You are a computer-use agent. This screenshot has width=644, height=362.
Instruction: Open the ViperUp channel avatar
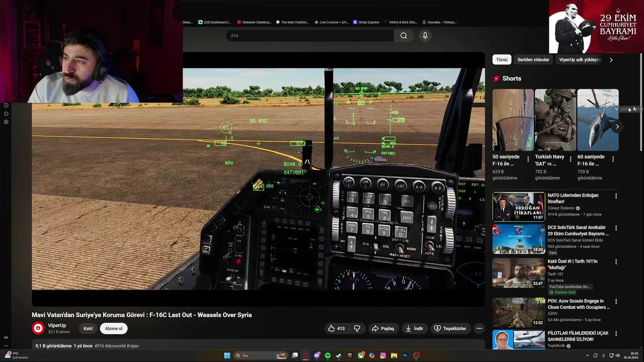click(x=38, y=328)
